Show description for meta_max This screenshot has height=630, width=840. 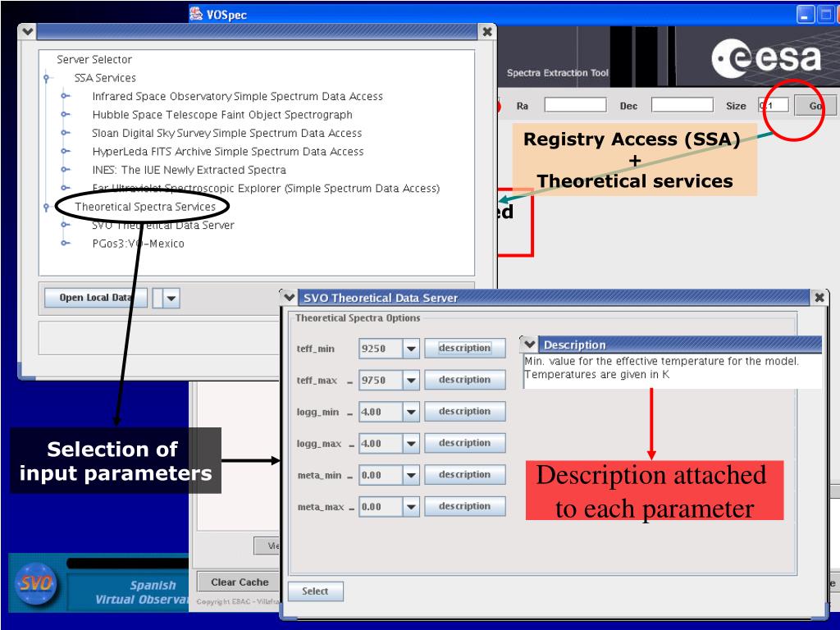[x=464, y=506]
